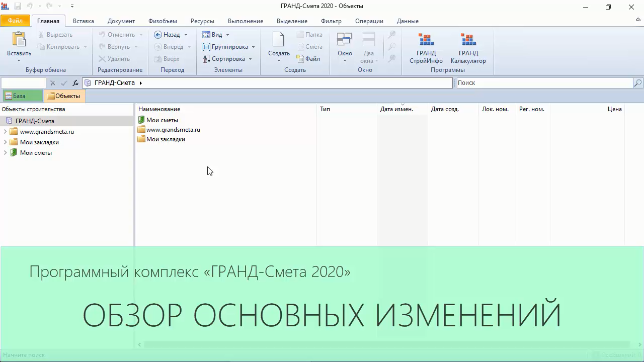Launch ГРАНД СтройИнфо program

(x=426, y=48)
